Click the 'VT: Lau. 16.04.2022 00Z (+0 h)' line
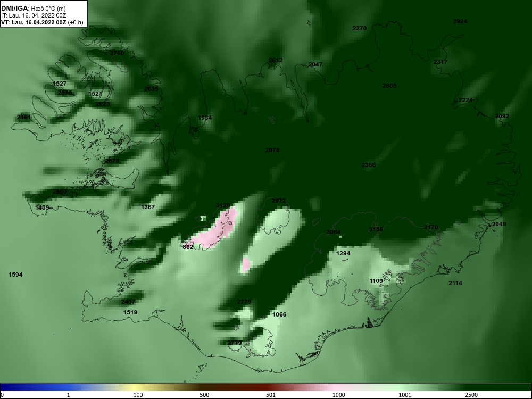 pos(42,23)
